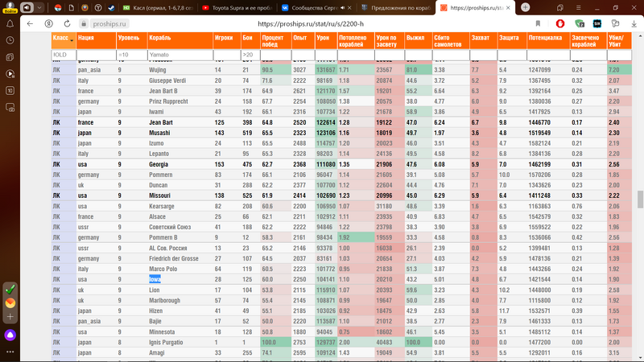The height and width of the screenshot is (362, 644).
Task: Close the VK Сообщества tab
Action: coord(349,8)
